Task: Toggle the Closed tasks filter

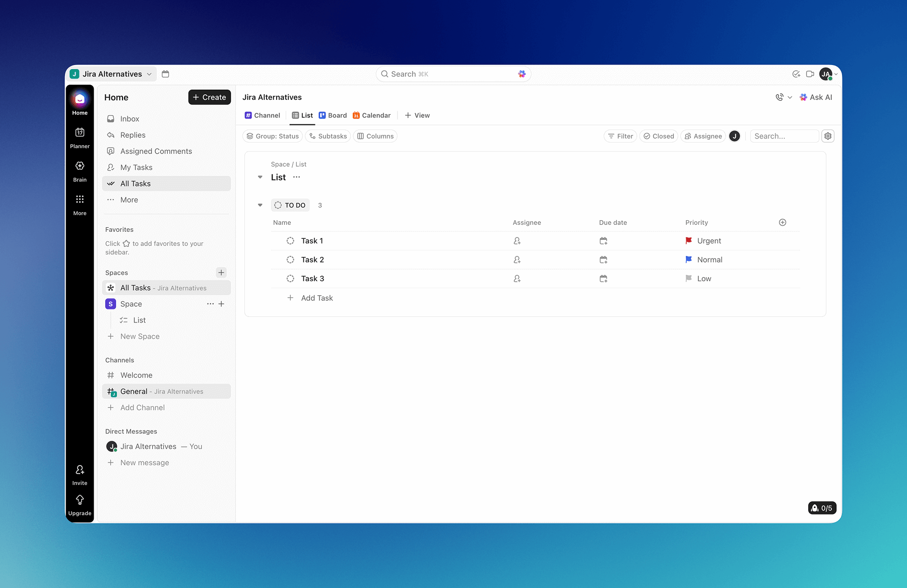Action: point(659,136)
